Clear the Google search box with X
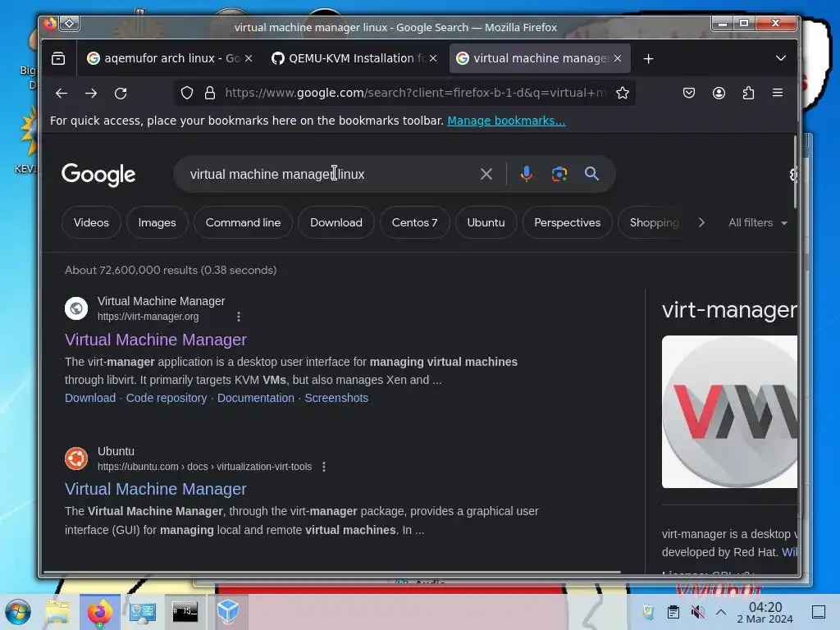The image size is (840, 630). (x=486, y=174)
